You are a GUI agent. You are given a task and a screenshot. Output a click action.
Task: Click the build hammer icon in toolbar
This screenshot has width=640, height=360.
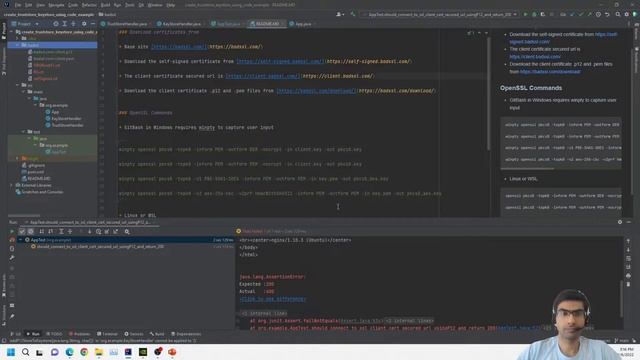click(x=353, y=14)
